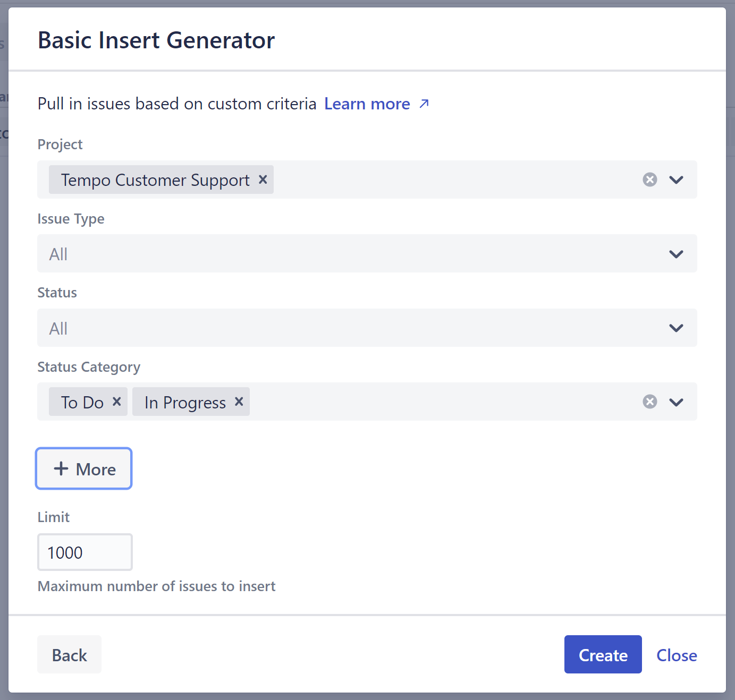
Task: Open the Learn more external link arrow
Action: (x=424, y=104)
